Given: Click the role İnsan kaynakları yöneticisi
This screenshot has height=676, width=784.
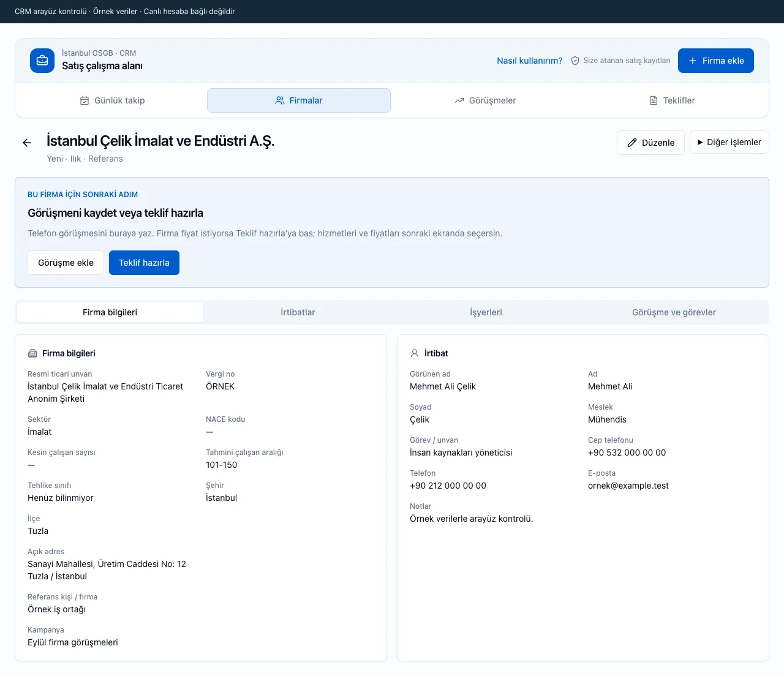Looking at the screenshot, I should (x=461, y=453).
